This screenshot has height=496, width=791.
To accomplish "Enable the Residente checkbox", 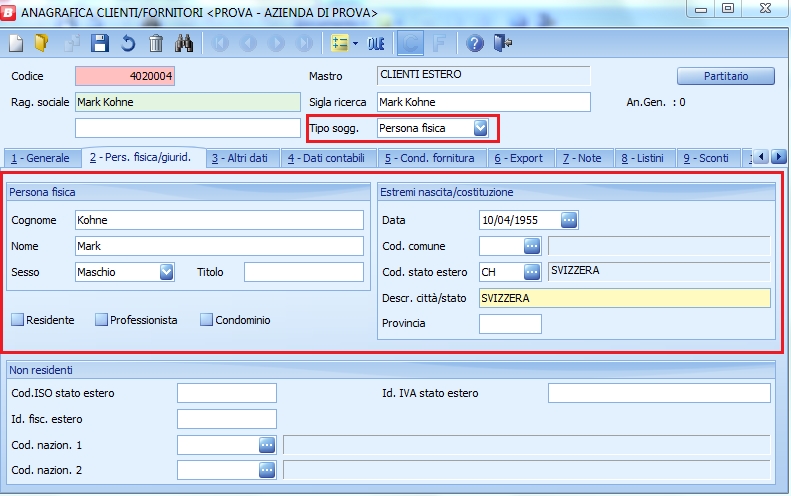I will [18, 320].
